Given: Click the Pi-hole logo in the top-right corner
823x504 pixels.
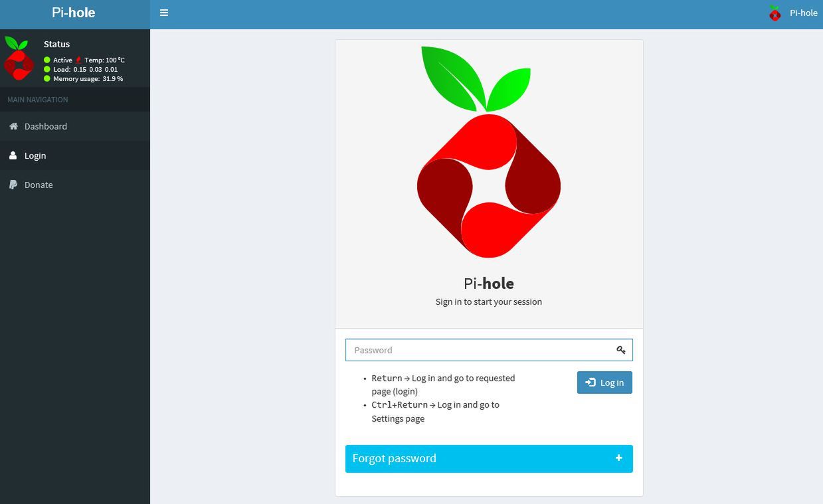Looking at the screenshot, I should click(775, 13).
